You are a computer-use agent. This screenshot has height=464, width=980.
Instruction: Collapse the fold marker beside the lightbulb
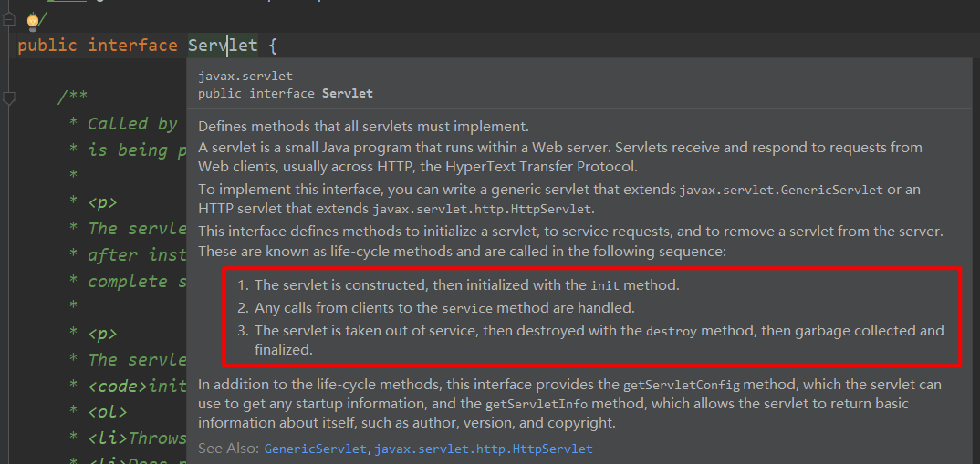[9, 21]
